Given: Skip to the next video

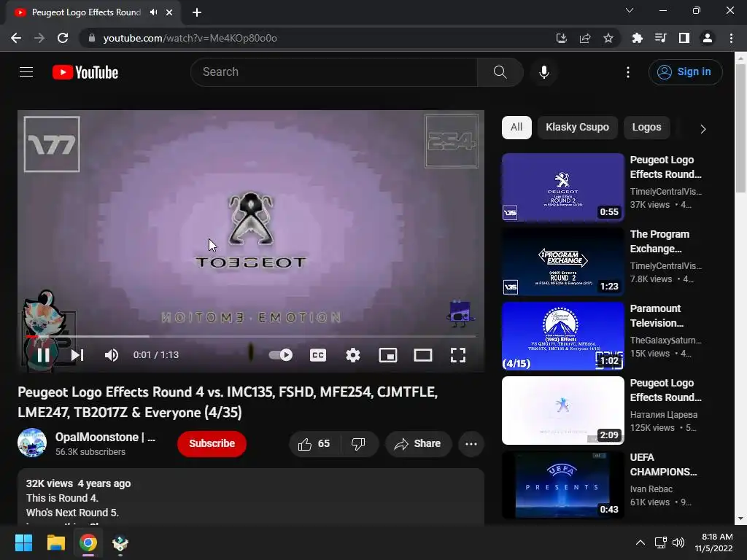Looking at the screenshot, I should [77, 355].
